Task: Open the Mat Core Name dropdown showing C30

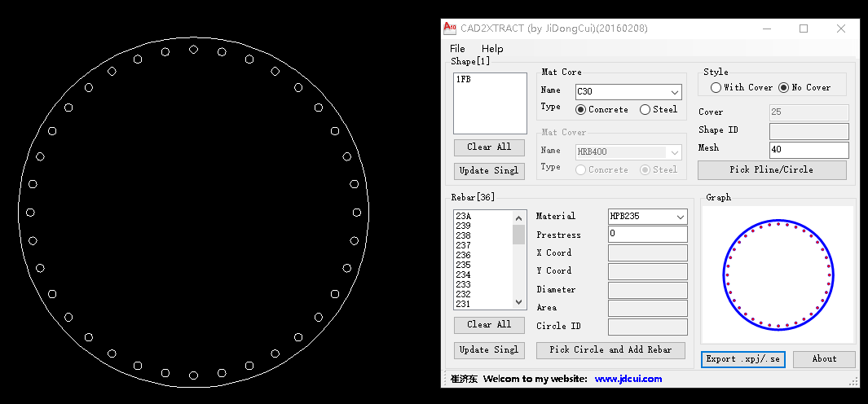Action: 628,92
